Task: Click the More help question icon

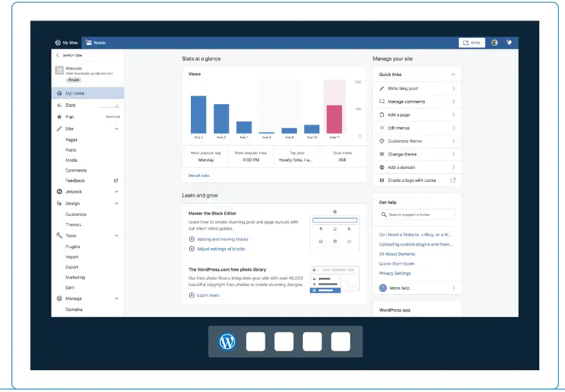Action: click(382, 288)
